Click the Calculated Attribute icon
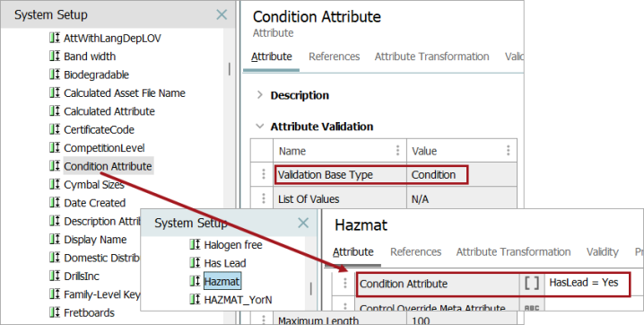This screenshot has width=644, height=325. 55,111
